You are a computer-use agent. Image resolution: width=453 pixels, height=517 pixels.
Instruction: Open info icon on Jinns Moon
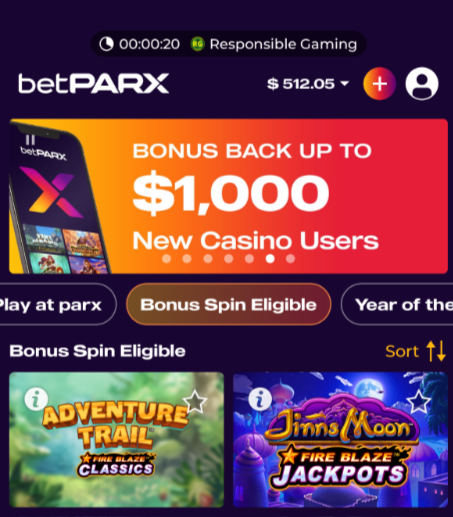tap(260, 399)
